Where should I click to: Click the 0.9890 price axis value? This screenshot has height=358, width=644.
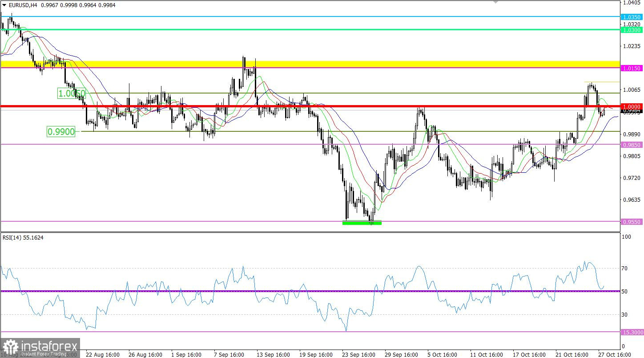632,134
